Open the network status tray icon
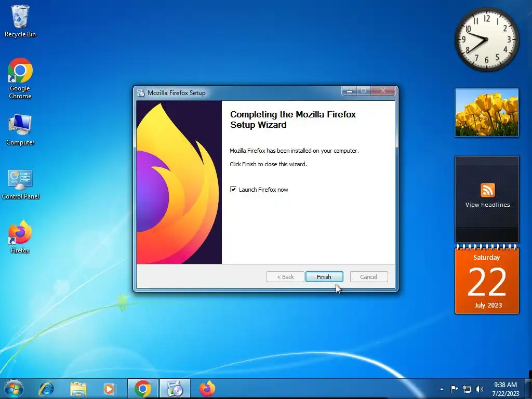The width and height of the screenshot is (532, 399). [x=467, y=389]
